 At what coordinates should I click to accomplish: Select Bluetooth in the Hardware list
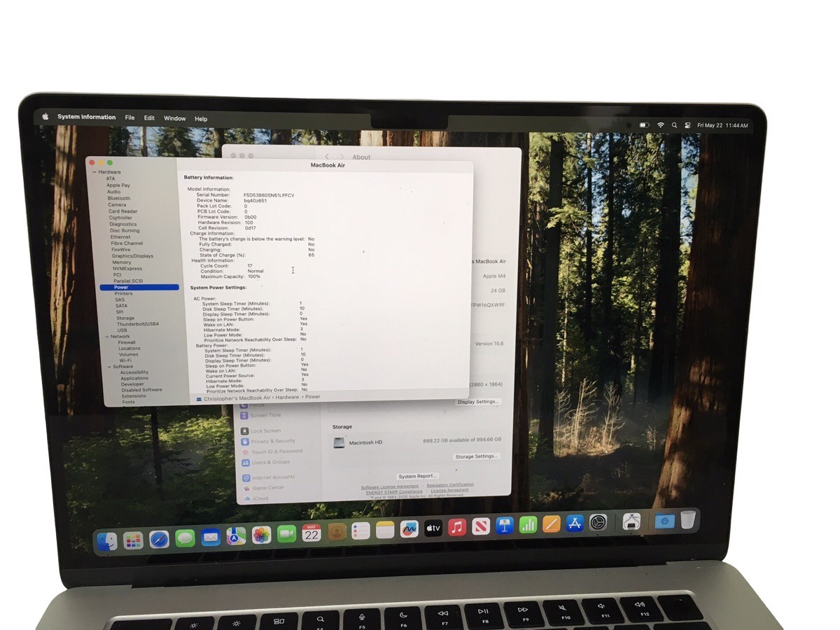(119, 198)
